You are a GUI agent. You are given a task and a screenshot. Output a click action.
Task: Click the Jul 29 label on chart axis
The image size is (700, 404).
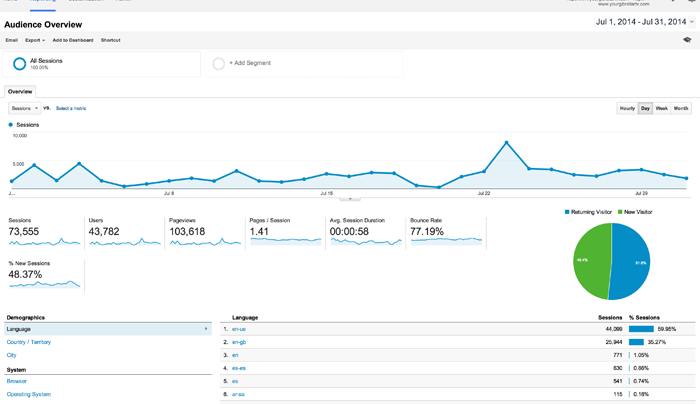641,193
